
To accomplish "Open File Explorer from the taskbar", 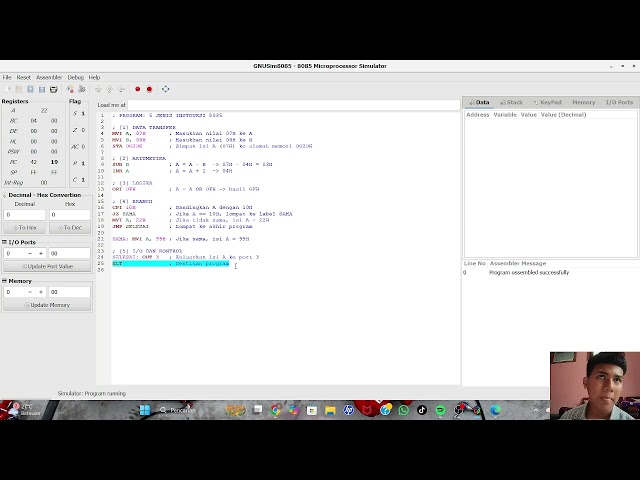I will [x=330, y=410].
